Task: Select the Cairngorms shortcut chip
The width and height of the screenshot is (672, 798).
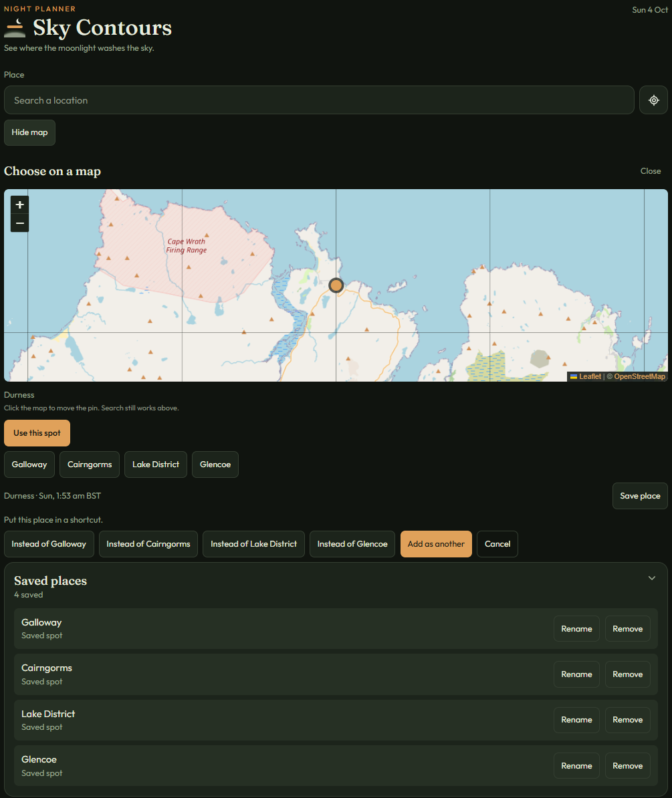Action: click(x=90, y=464)
